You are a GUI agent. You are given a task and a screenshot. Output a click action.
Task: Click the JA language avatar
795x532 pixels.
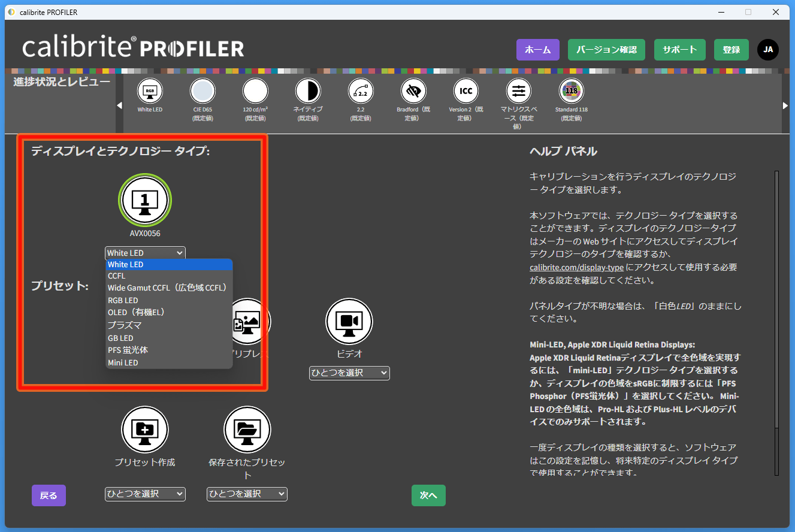click(x=768, y=50)
